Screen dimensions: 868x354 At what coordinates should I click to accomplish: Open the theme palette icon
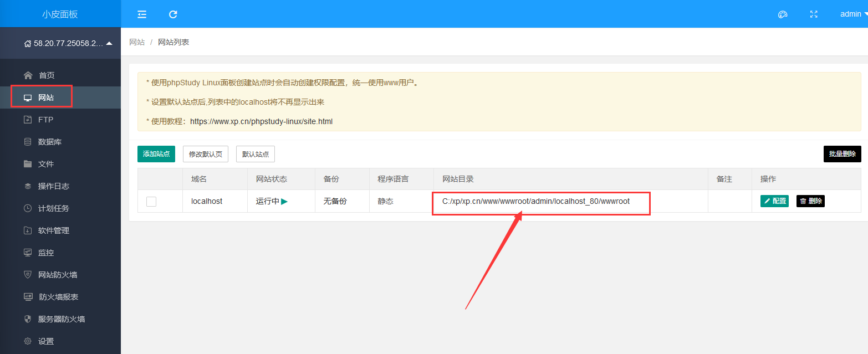pos(783,14)
